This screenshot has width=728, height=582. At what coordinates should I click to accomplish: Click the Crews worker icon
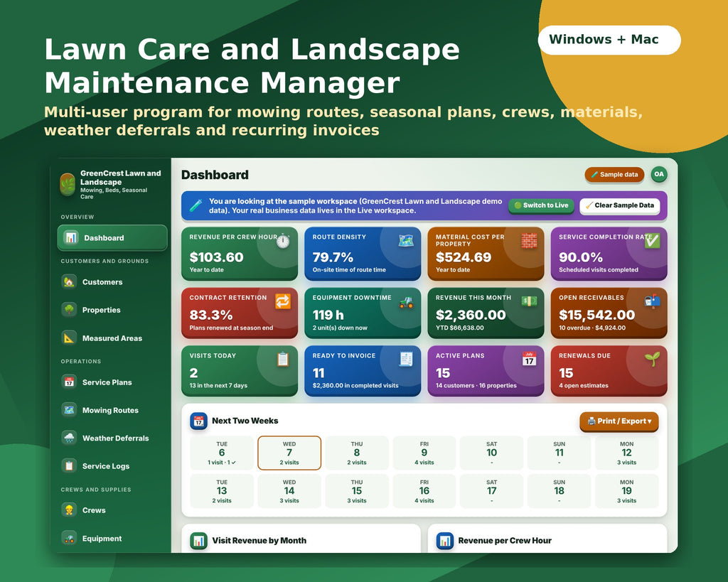click(69, 510)
